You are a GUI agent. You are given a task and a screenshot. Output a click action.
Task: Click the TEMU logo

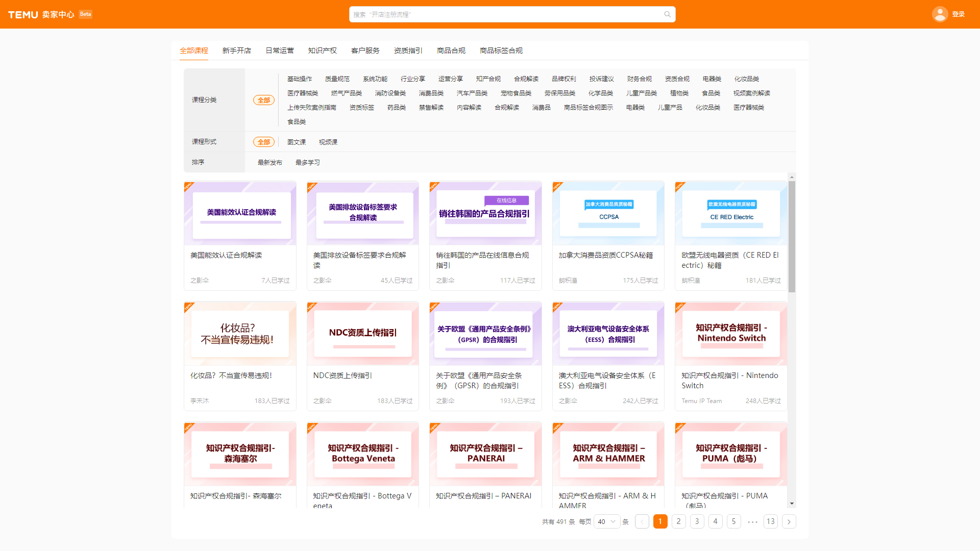(x=23, y=14)
